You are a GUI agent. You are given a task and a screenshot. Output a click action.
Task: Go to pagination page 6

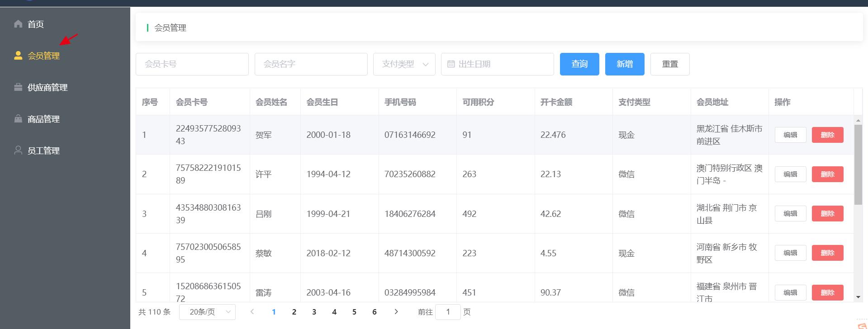coord(375,312)
